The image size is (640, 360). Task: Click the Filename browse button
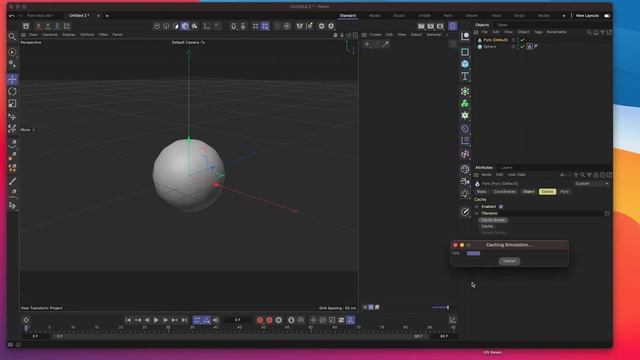[x=607, y=213]
